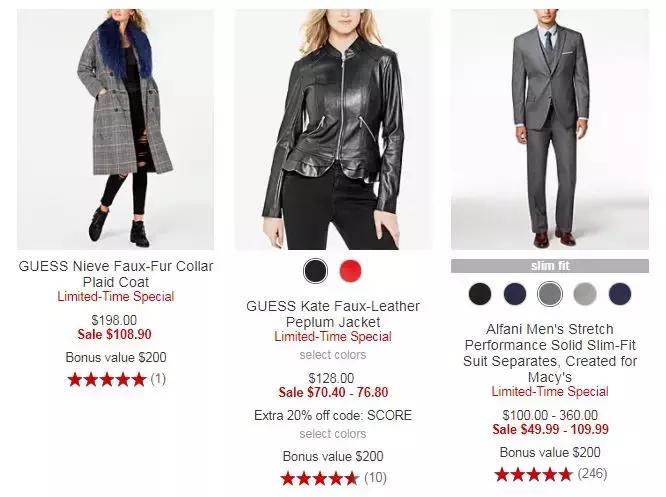Click the slim fit badge
This screenshot has width=666, height=497.
(550, 266)
